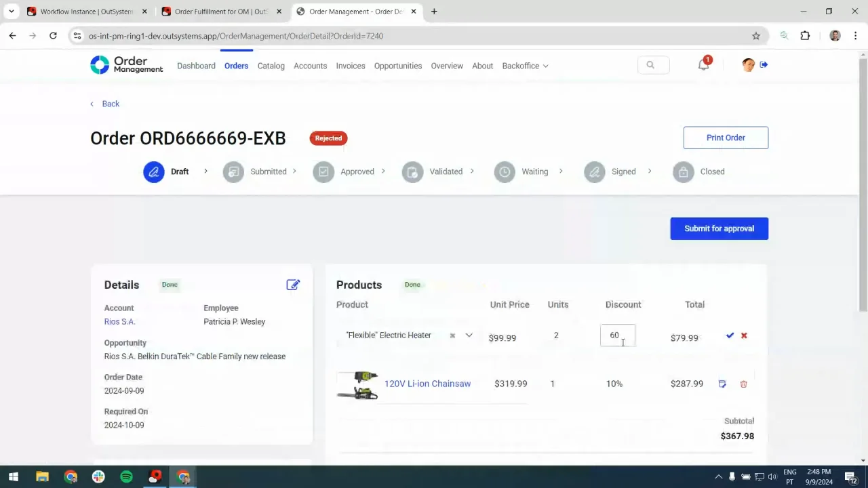Screen dimensions: 868x488
Task: Clear the selected Electric Heater product
Action: pos(452,335)
